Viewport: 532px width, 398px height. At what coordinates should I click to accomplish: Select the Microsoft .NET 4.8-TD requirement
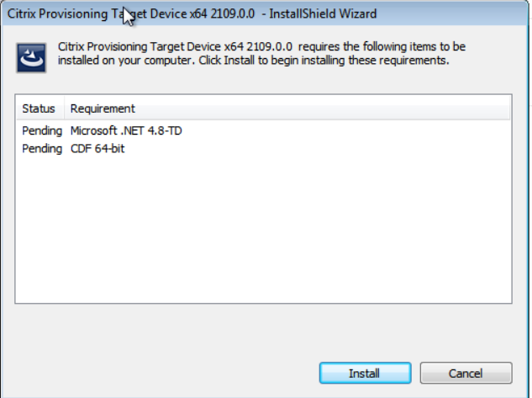pos(126,130)
